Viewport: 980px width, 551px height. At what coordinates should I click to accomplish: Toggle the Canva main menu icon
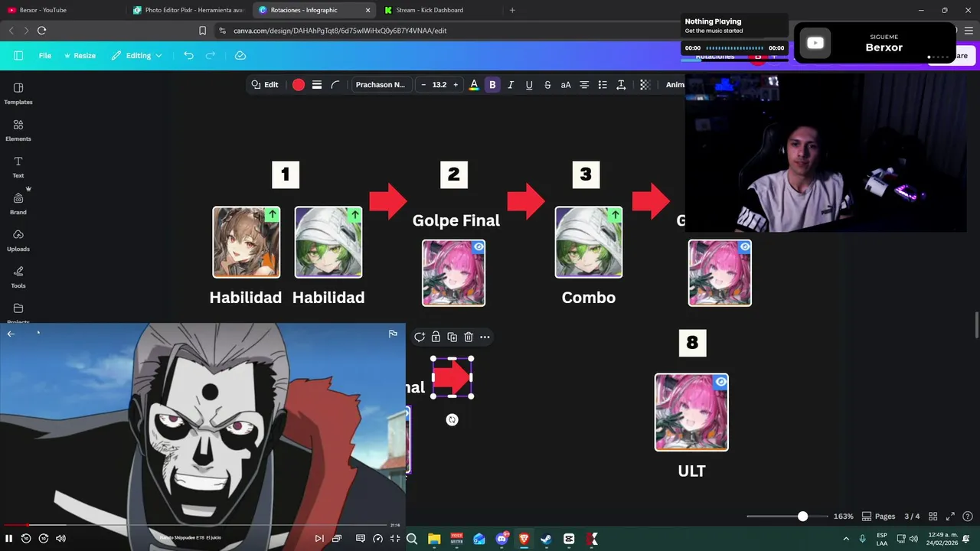point(18,56)
